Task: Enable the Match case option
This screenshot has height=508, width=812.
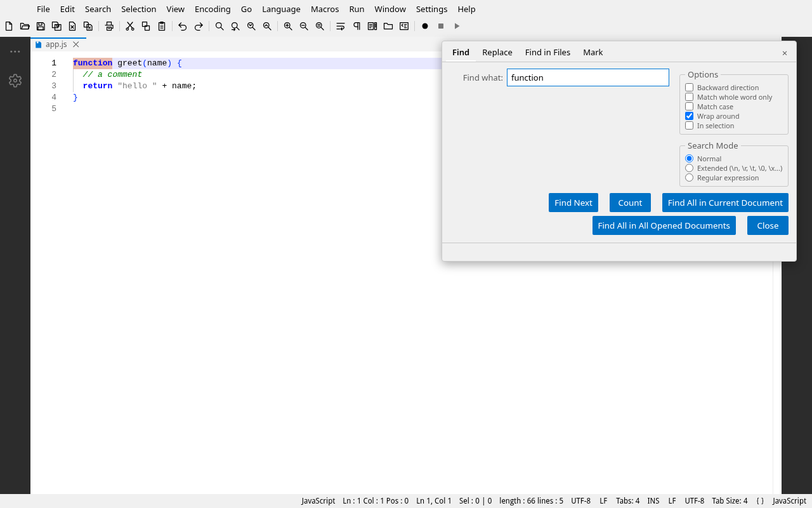Action: tap(690, 107)
